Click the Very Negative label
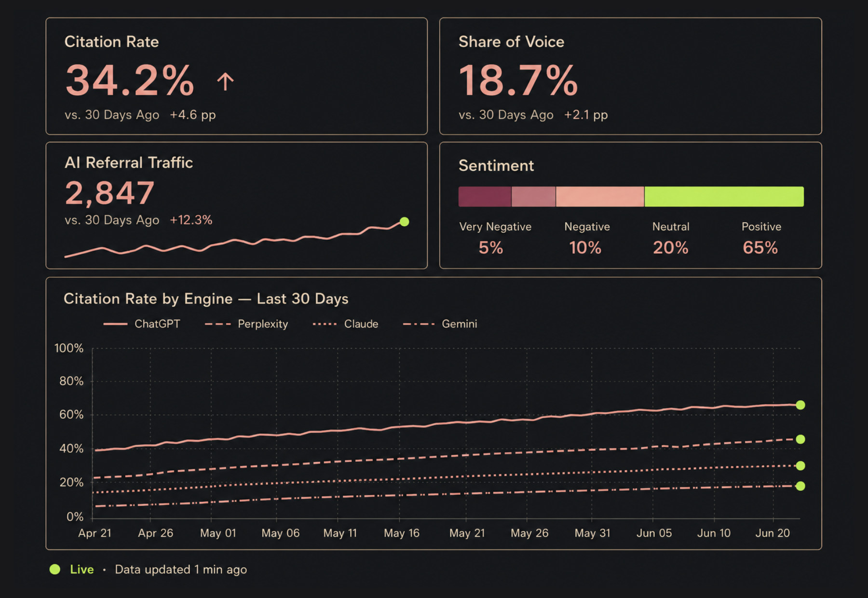This screenshot has height=598, width=868. (x=495, y=227)
